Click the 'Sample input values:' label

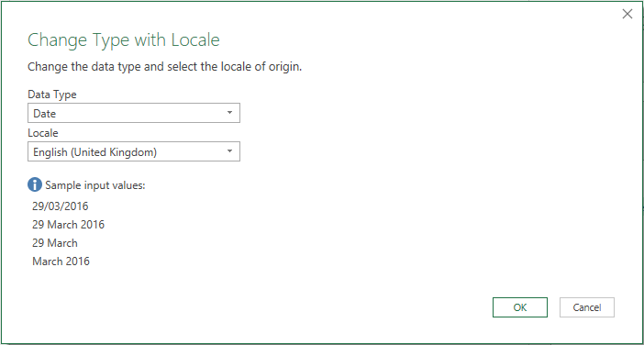point(95,185)
